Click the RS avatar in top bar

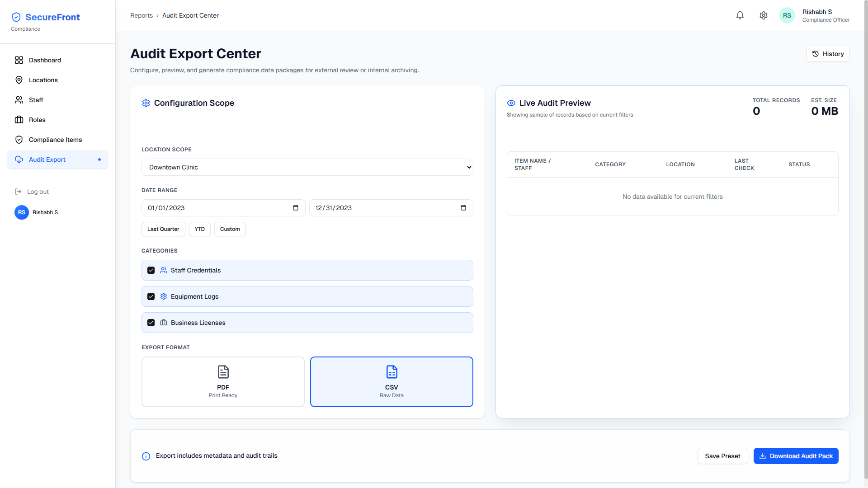tap(787, 15)
